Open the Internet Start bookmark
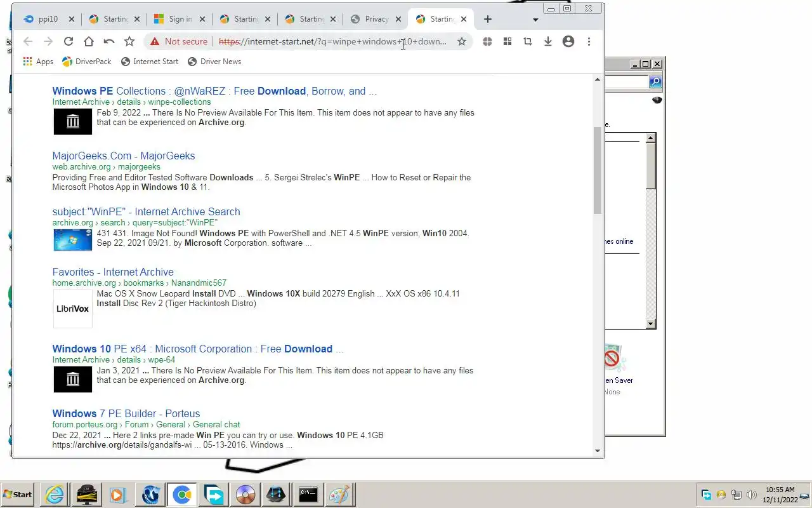The height and width of the screenshot is (508, 812). (150, 62)
